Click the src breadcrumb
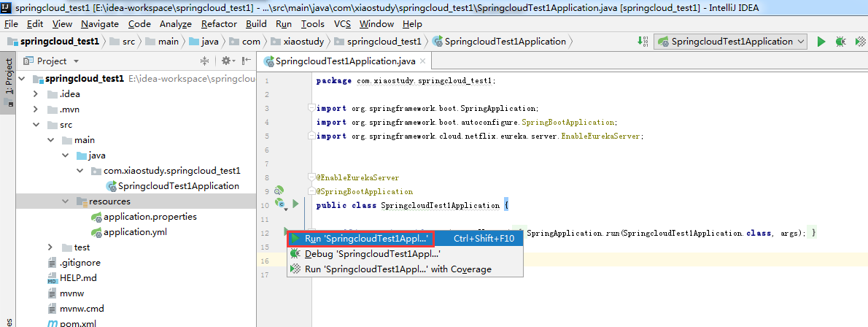The image size is (868, 327). 122,42
